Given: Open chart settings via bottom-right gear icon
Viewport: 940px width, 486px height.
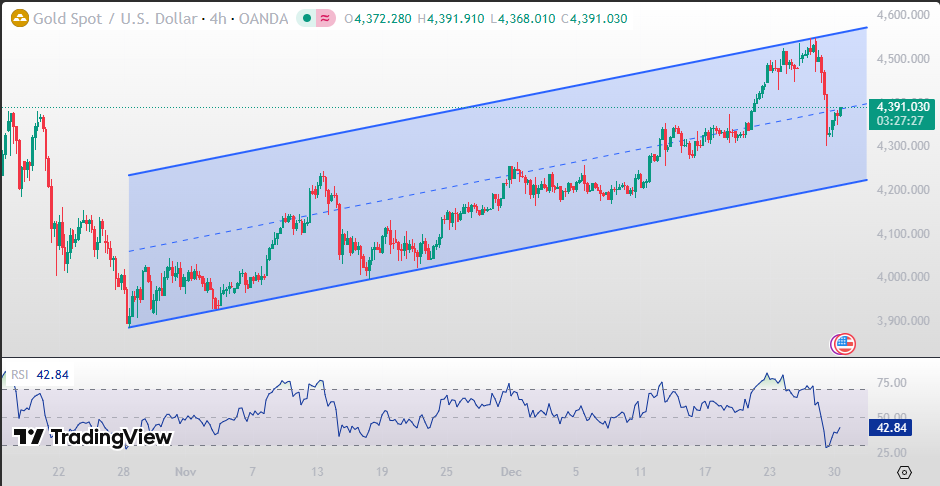Looking at the screenshot, I should pyautogui.click(x=904, y=472).
